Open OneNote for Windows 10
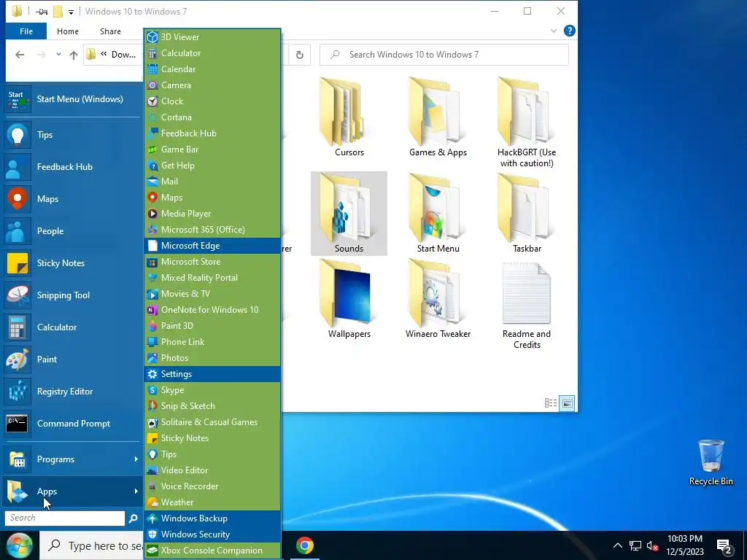This screenshot has width=747, height=560. coord(212,309)
